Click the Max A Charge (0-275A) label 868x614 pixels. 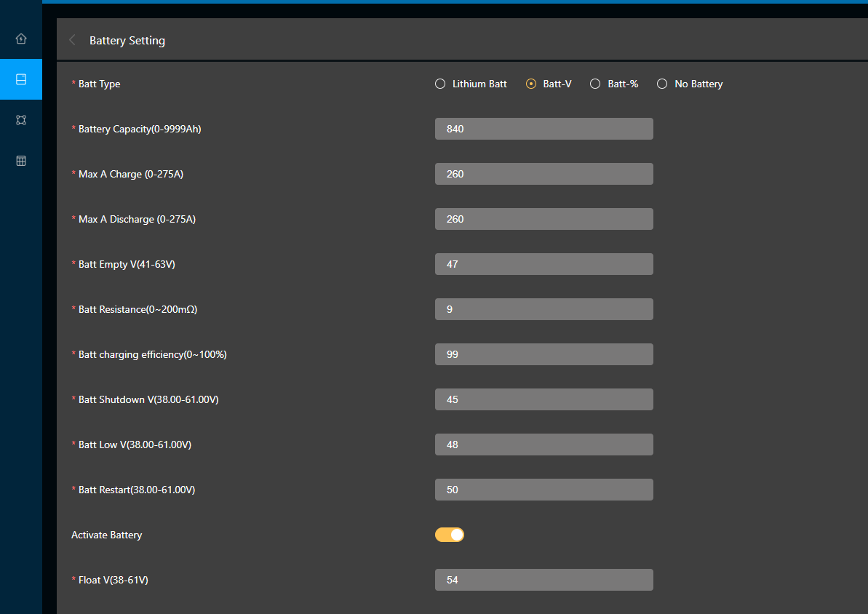click(131, 175)
